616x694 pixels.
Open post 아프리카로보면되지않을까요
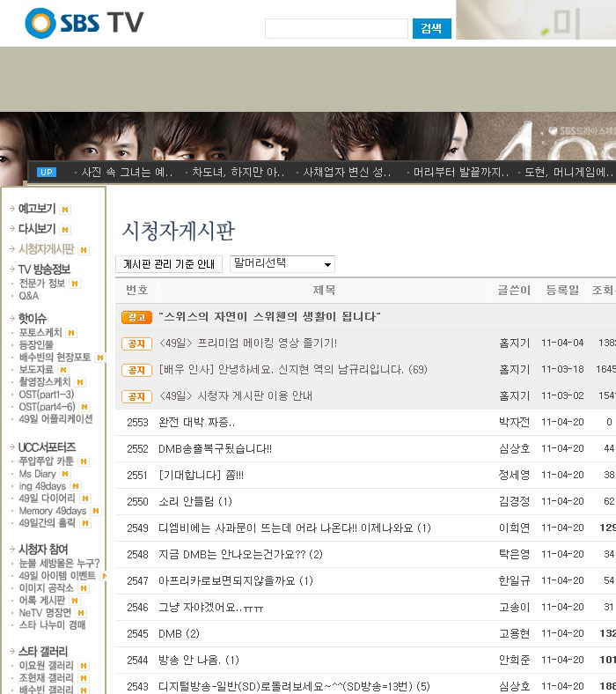click(236, 581)
